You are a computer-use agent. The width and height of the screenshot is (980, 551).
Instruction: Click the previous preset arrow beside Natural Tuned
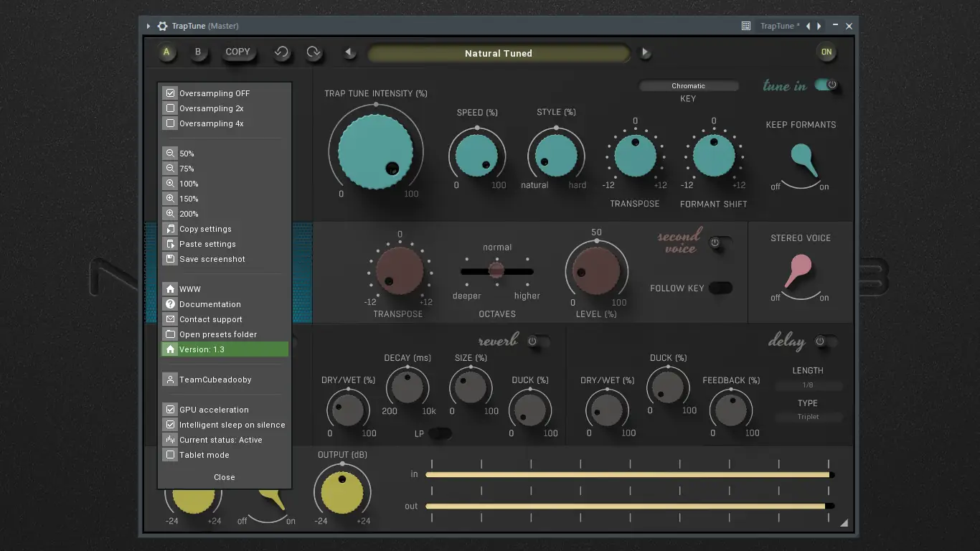point(349,52)
